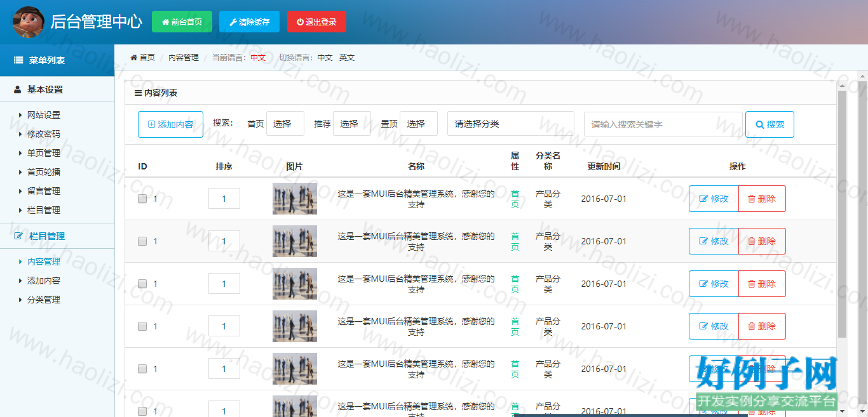The image size is (868, 417).
Task: Open 首页轮播 menu item
Action: 44,172
